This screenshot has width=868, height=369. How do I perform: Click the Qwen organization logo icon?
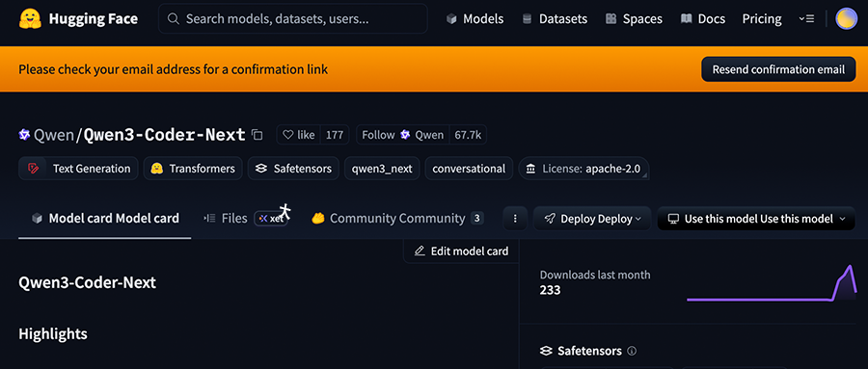coord(24,135)
